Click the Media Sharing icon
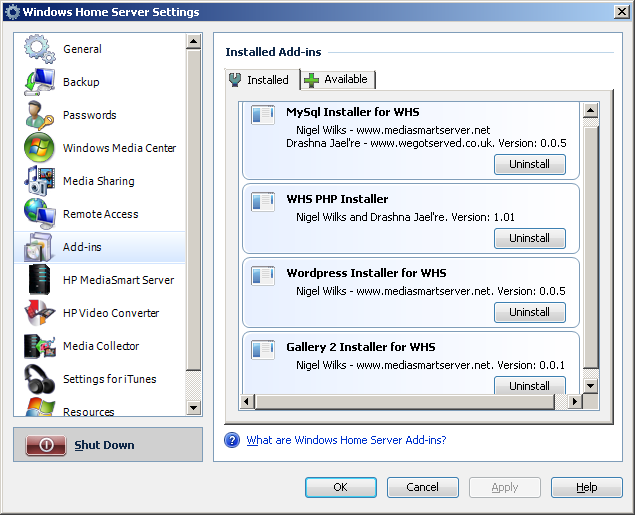This screenshot has width=635, height=515. (39, 181)
